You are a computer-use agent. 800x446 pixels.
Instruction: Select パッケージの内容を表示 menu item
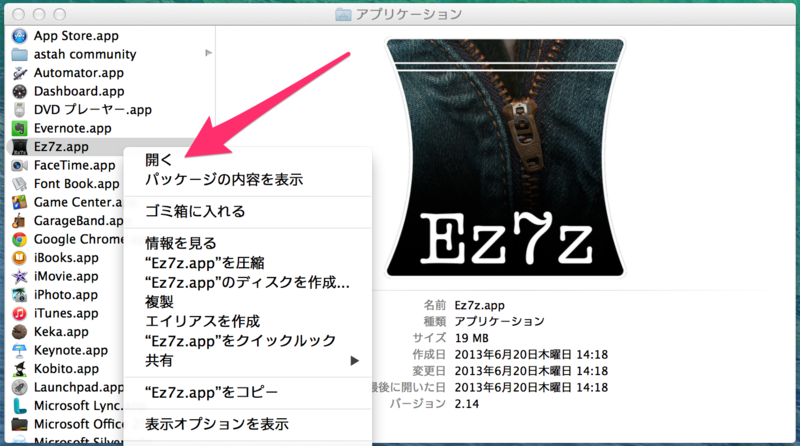point(224,180)
